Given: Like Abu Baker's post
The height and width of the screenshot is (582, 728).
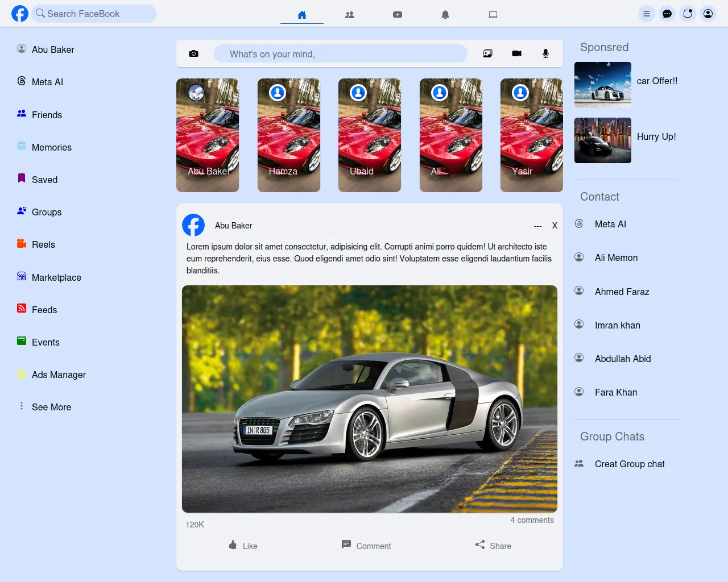Looking at the screenshot, I should [243, 546].
